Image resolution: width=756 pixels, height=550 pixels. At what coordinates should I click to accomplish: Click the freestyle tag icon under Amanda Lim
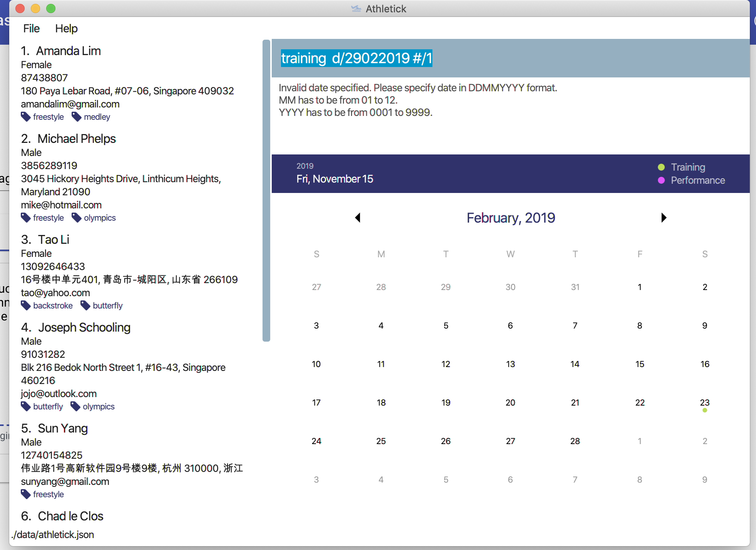tap(26, 117)
